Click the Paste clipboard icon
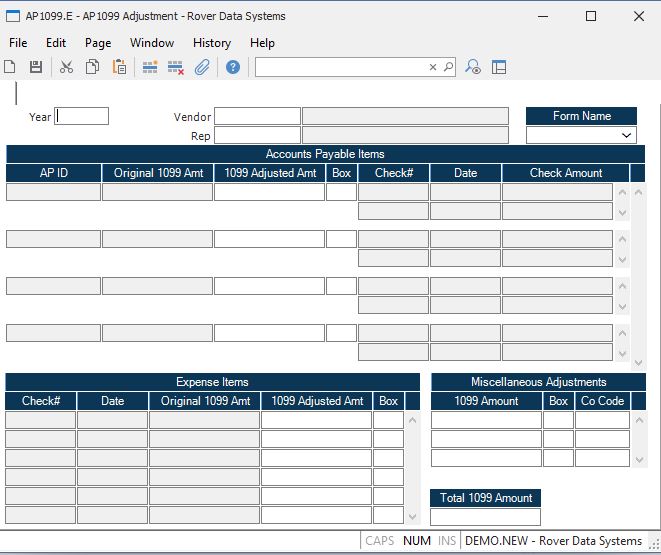Screen dimensions: 661x555 (119, 67)
